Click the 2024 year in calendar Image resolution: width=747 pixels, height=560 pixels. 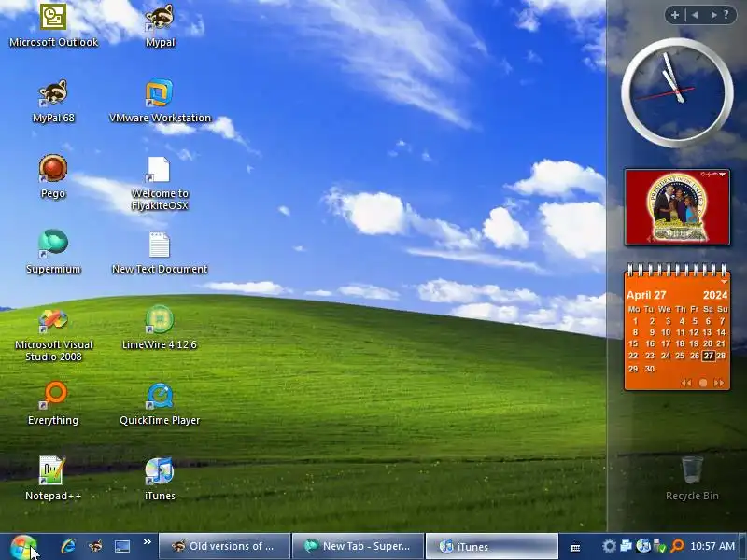715,295
